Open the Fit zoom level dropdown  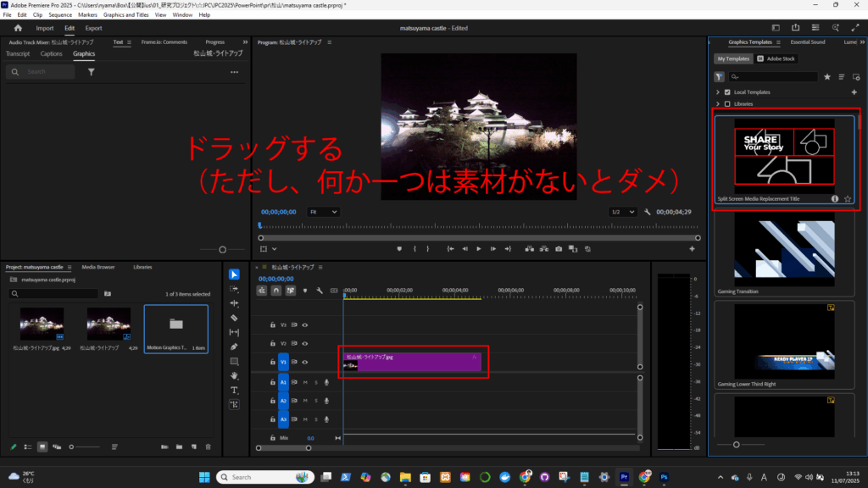click(324, 212)
